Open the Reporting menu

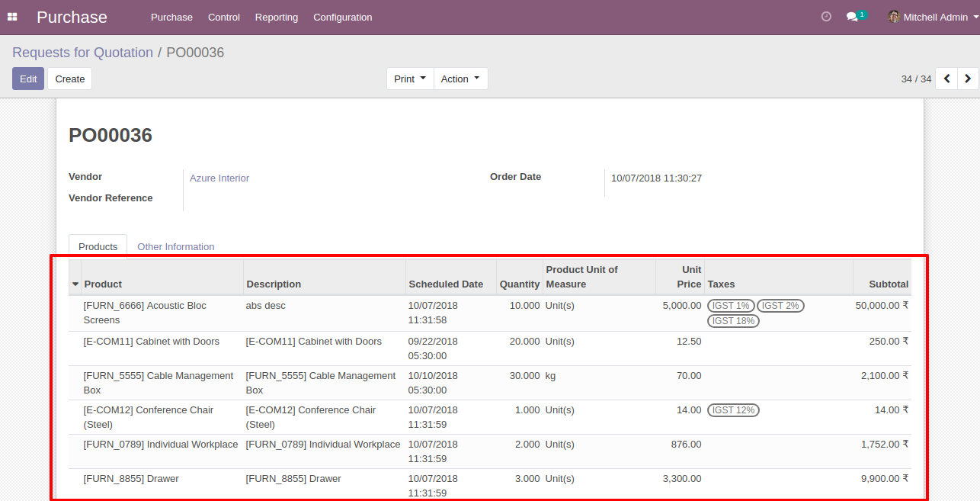click(277, 17)
